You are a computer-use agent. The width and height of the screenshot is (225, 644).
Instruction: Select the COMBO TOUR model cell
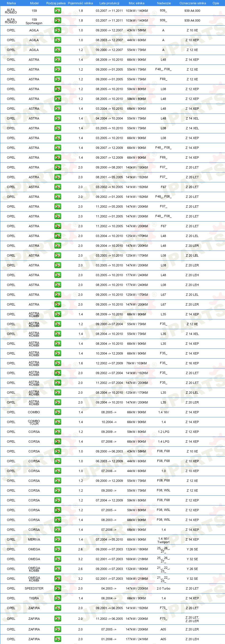pos(34,422)
